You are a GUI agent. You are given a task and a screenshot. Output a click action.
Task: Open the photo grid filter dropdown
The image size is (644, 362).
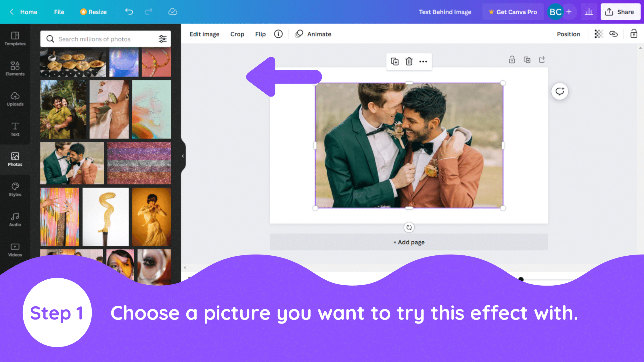coord(163,39)
